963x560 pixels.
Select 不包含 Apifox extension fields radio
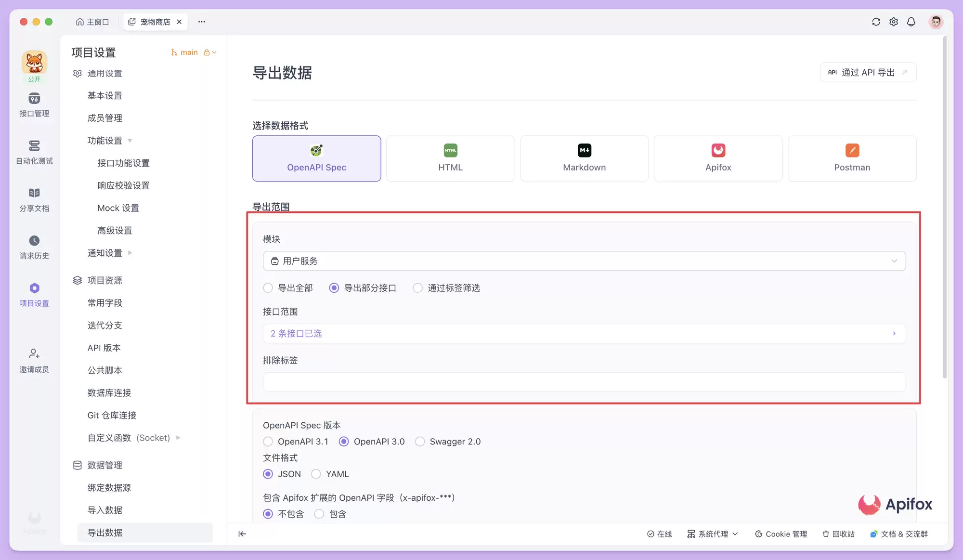[x=268, y=514]
